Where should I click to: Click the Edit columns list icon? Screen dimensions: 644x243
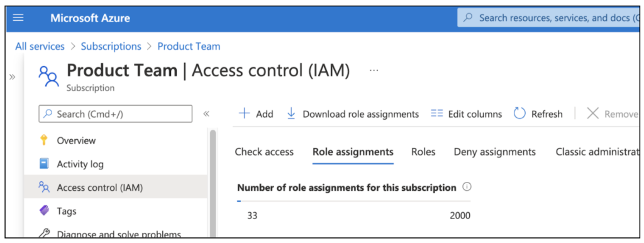pyautogui.click(x=436, y=113)
